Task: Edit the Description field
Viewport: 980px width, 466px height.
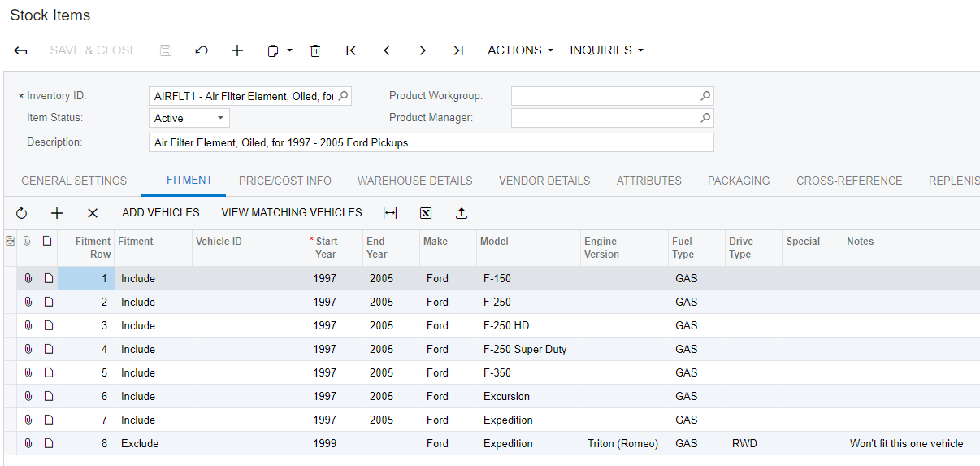Action: click(431, 142)
